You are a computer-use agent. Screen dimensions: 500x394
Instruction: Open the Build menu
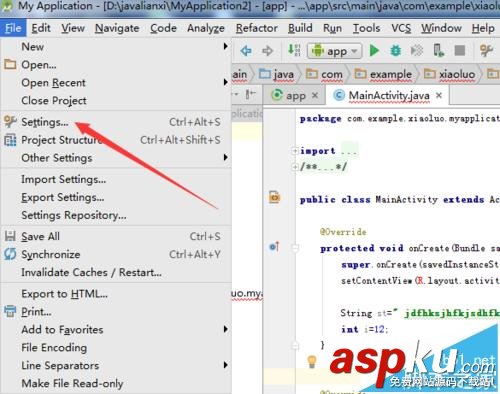[300, 28]
